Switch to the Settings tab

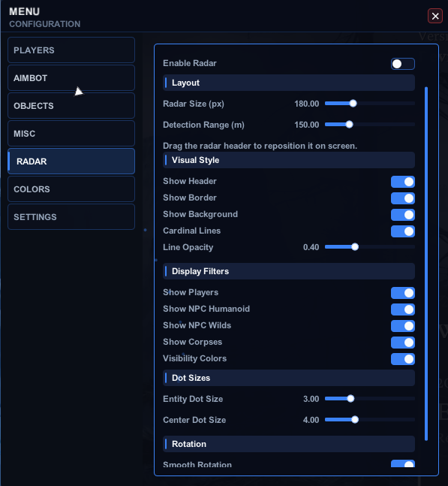click(x=71, y=217)
